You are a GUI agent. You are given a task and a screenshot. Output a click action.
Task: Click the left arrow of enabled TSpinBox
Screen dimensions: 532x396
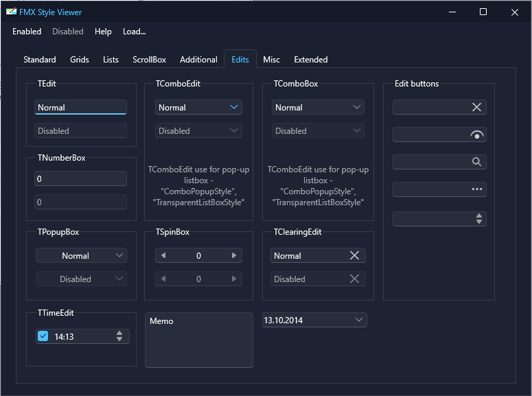[x=163, y=255]
